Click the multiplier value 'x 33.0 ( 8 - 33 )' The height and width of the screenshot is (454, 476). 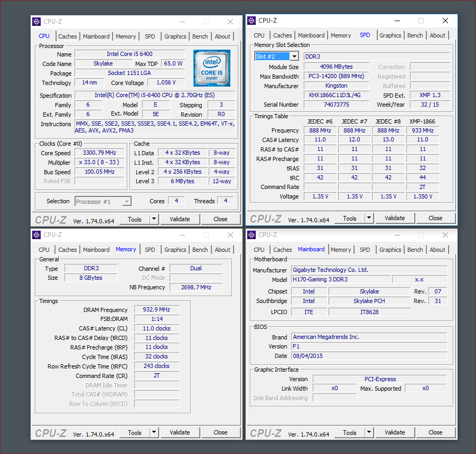pyautogui.click(x=99, y=162)
